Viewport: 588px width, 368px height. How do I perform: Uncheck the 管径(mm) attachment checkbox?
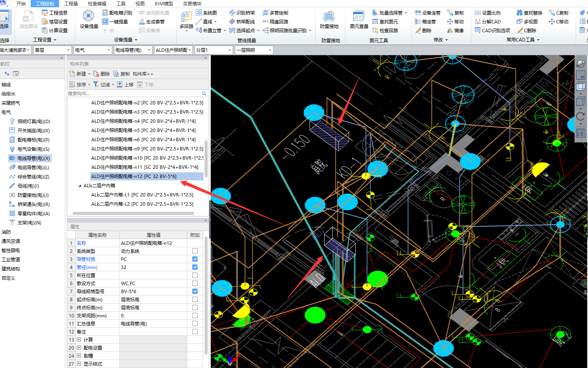(x=195, y=267)
